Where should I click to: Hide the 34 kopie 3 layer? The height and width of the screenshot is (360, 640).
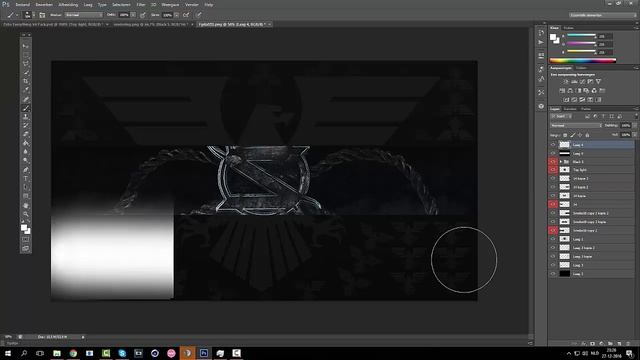pyautogui.click(x=553, y=178)
